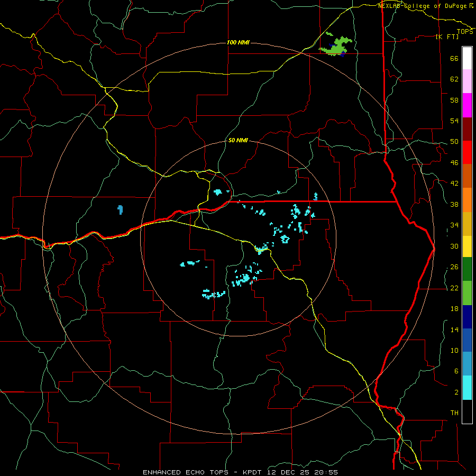
Task: Click legend value 10
Action: 454,350
